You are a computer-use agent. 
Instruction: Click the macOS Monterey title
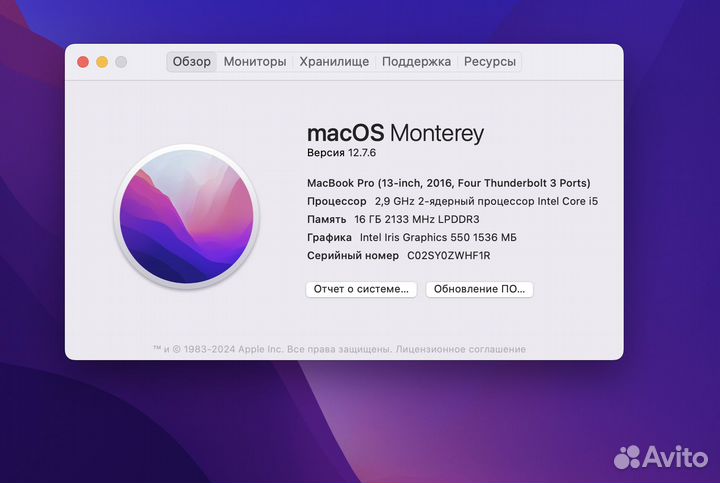tap(395, 133)
